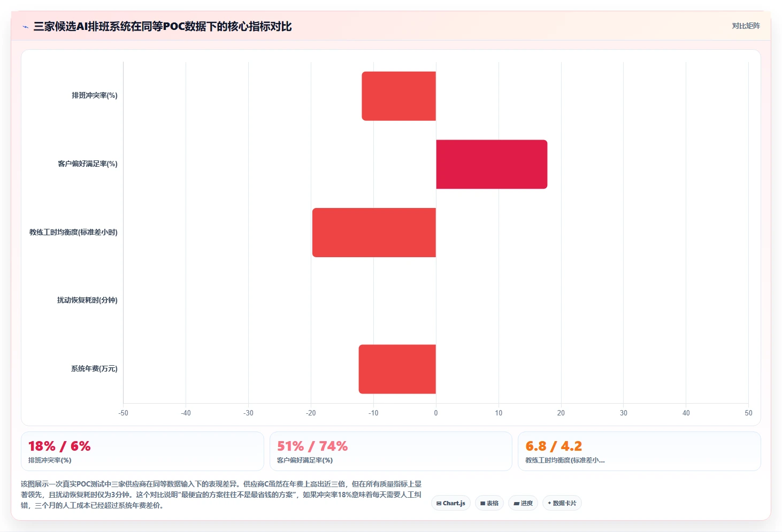Click the 教练工时均衡度 red bar
Viewport: 782px width, 532px height.
(374, 233)
